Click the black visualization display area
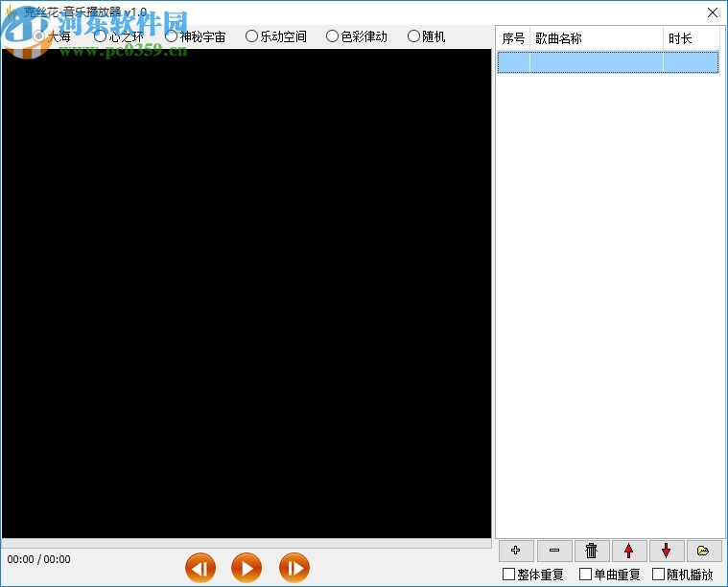Screen dimensions: 728x587 (247, 293)
